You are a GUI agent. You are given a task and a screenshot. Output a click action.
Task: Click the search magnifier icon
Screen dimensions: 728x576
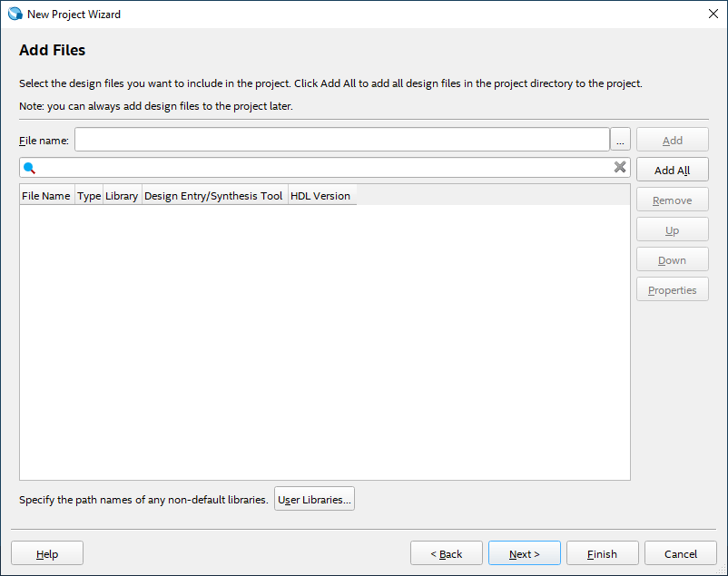click(29, 168)
